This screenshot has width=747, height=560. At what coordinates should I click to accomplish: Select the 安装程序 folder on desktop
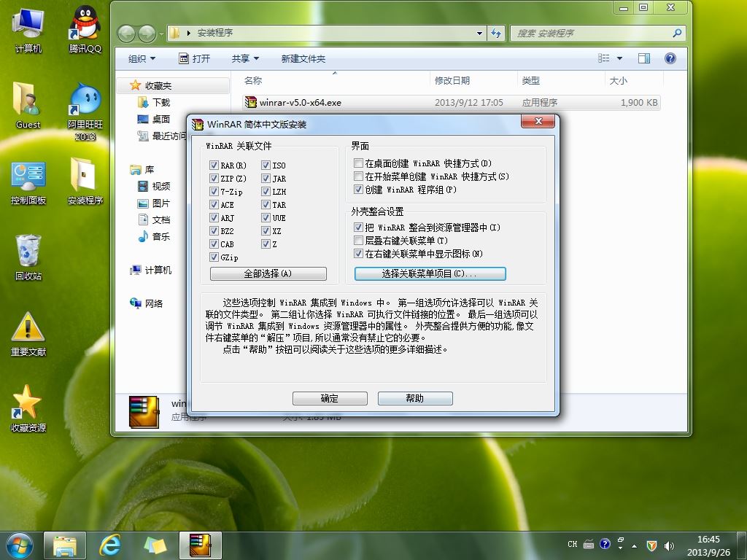pyautogui.click(x=85, y=182)
